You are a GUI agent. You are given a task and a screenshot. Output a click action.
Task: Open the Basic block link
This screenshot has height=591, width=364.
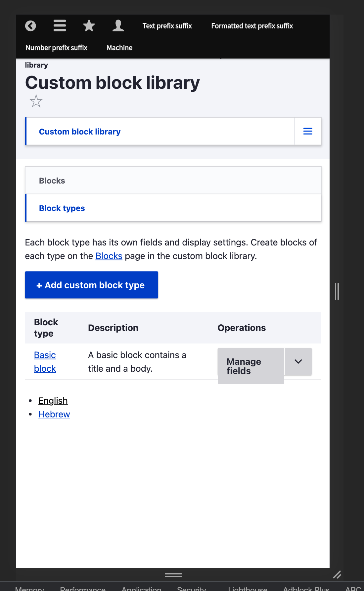45,362
